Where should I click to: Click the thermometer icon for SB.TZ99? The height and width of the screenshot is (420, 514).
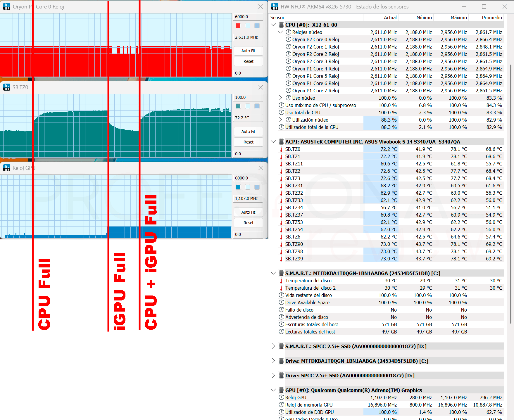[281, 259]
